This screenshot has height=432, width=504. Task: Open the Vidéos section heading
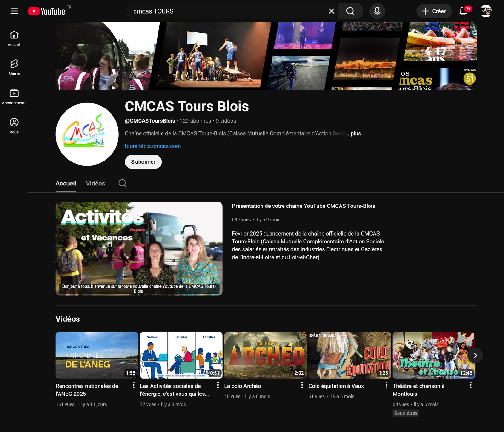(x=68, y=319)
